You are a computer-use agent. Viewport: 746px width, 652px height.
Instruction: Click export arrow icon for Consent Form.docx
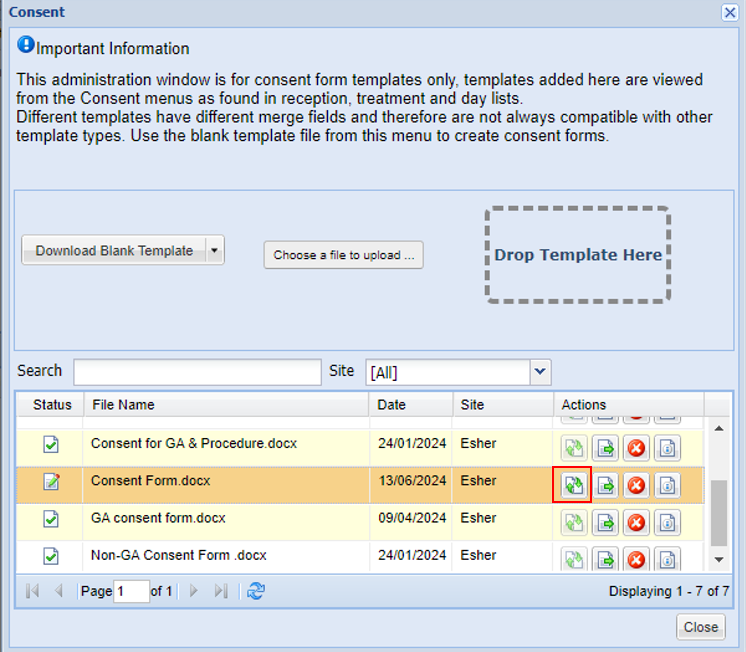[605, 485]
